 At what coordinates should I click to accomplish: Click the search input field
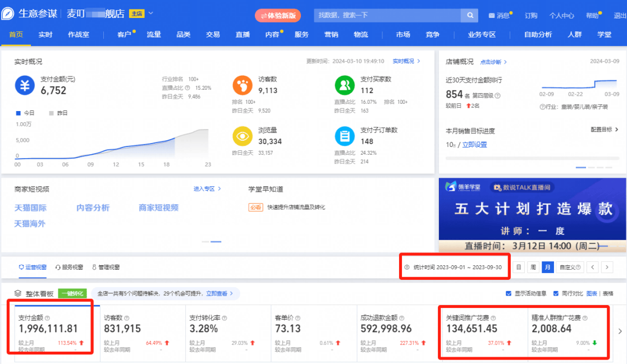(387, 15)
